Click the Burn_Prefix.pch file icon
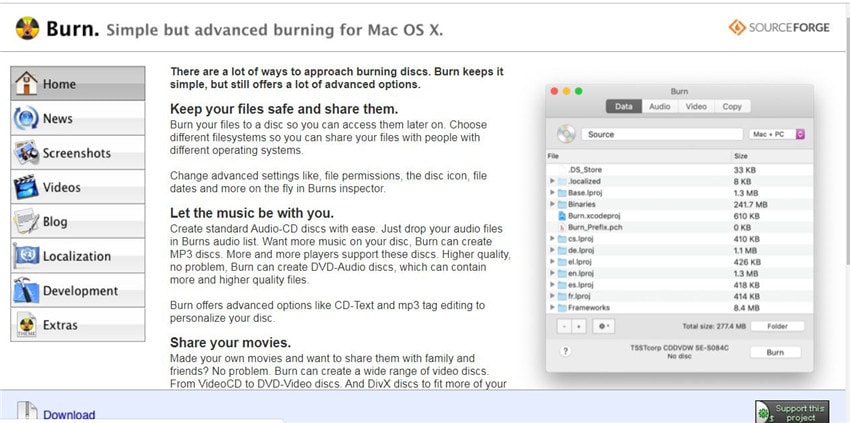This screenshot has height=423, width=850. [x=562, y=227]
